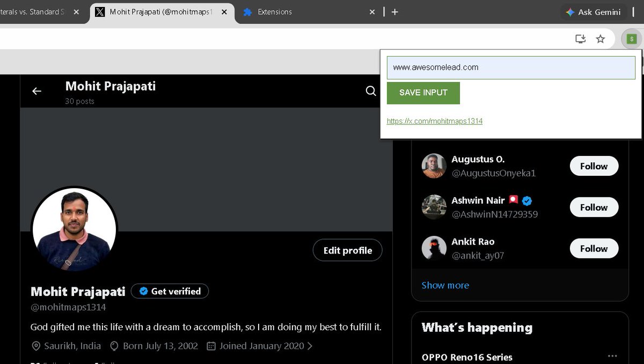Viewport: 644px width, 364px height.
Task: Click the Edit profile button
Action: click(348, 250)
